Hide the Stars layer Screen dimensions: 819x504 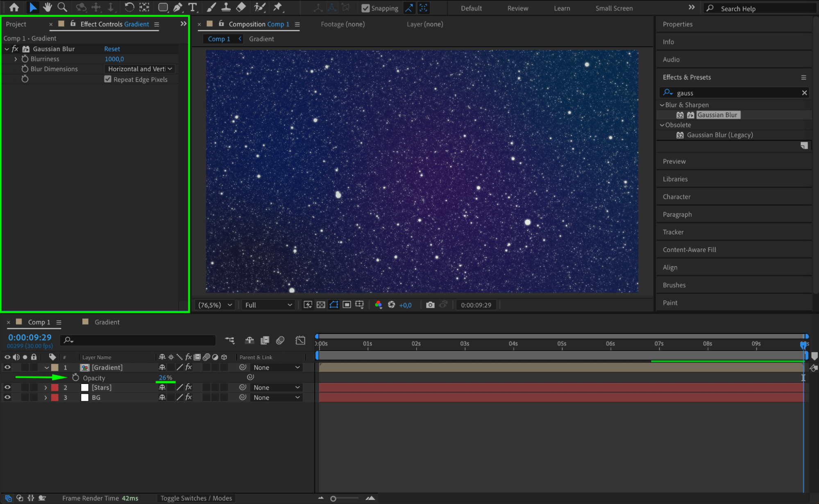pos(7,387)
